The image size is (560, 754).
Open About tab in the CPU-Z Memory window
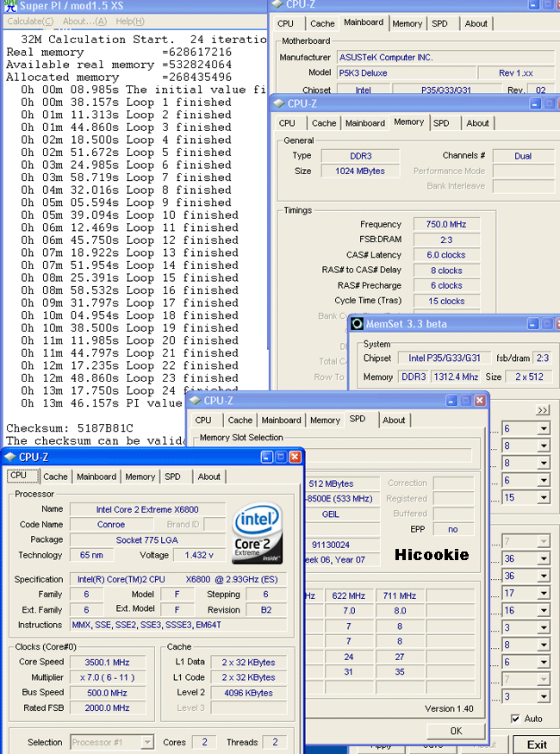tap(478, 123)
